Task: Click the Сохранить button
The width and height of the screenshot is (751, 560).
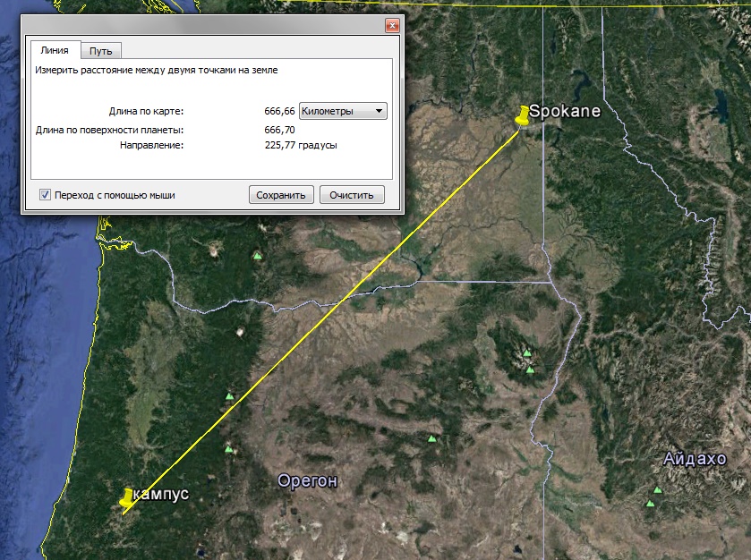Action: coord(281,195)
